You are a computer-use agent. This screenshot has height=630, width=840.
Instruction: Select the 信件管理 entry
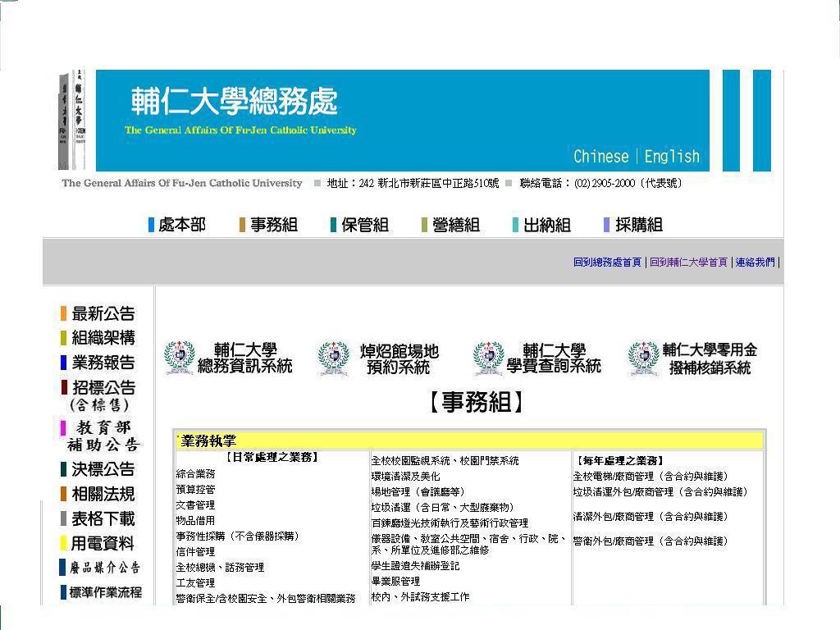(x=195, y=552)
